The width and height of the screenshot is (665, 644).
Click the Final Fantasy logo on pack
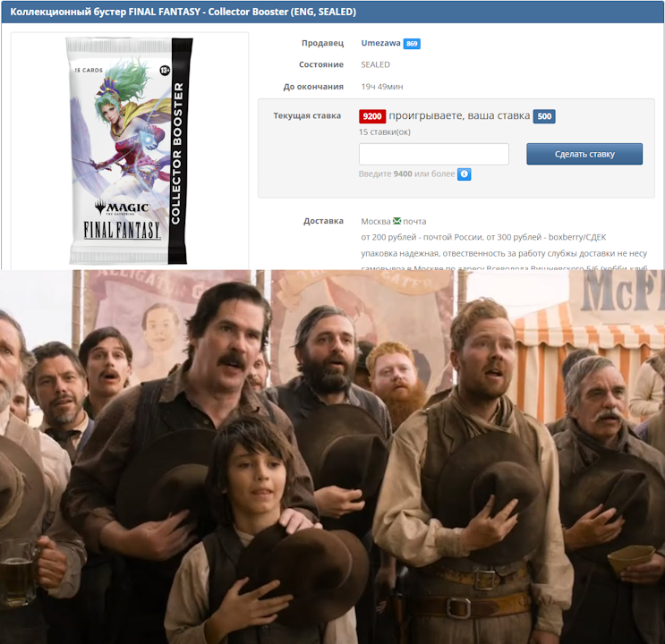pyautogui.click(x=123, y=230)
